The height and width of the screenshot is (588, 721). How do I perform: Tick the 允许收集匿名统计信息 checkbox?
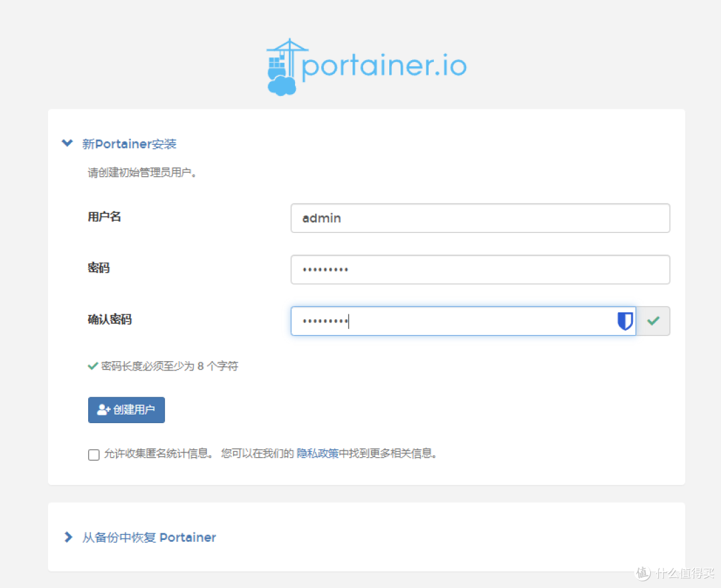tap(94, 455)
